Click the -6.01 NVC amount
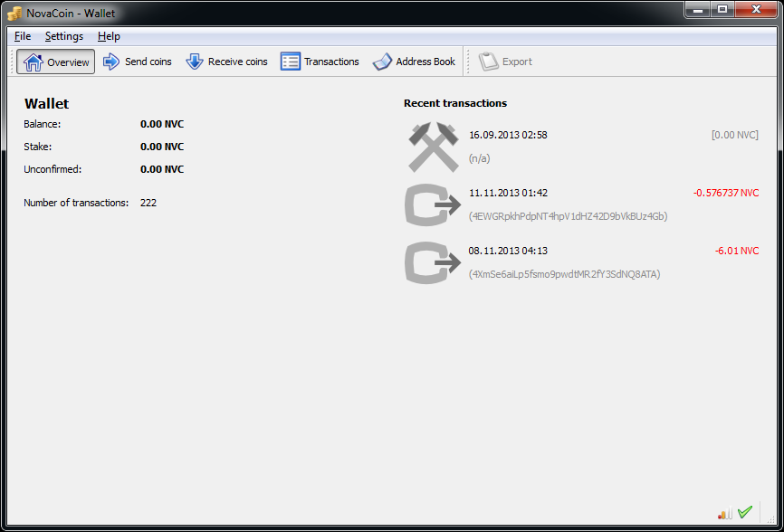Viewport: 784px width, 532px height. [x=737, y=251]
